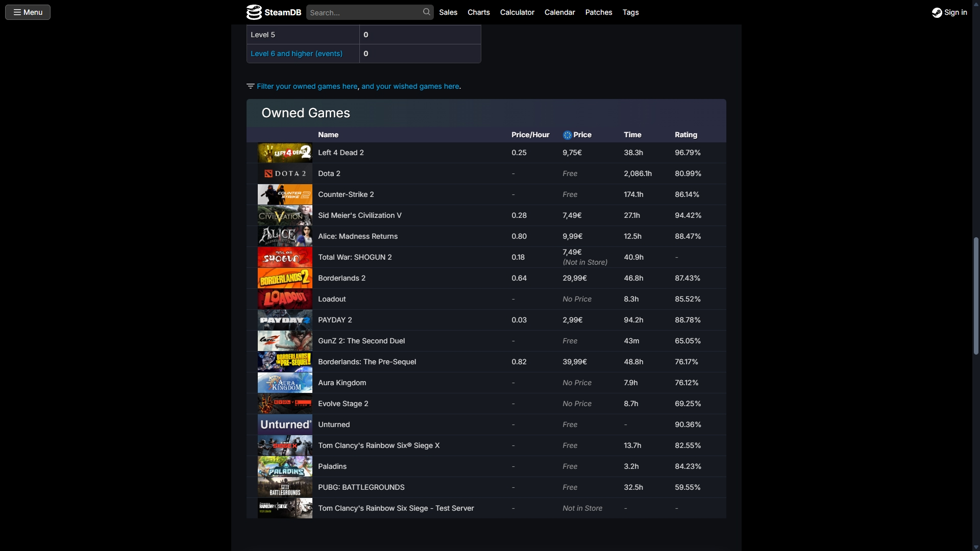Click the scrollbar down arrow
The height and width of the screenshot is (551, 980).
tap(976, 547)
